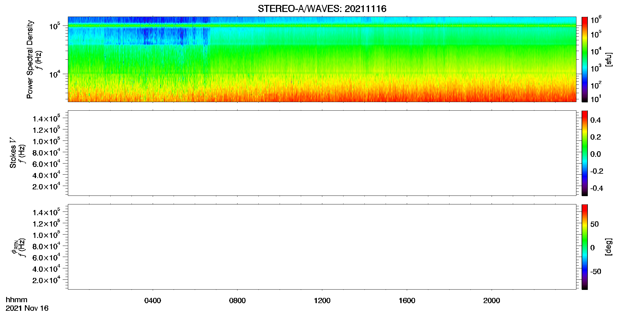644x332 pixels.
Task: Click the 1600 time tick label
Action: (x=407, y=301)
